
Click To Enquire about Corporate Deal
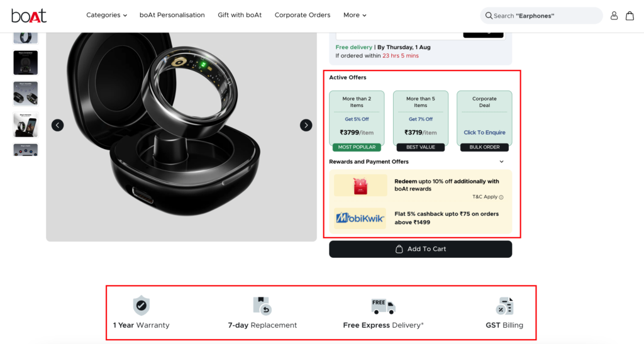point(484,133)
